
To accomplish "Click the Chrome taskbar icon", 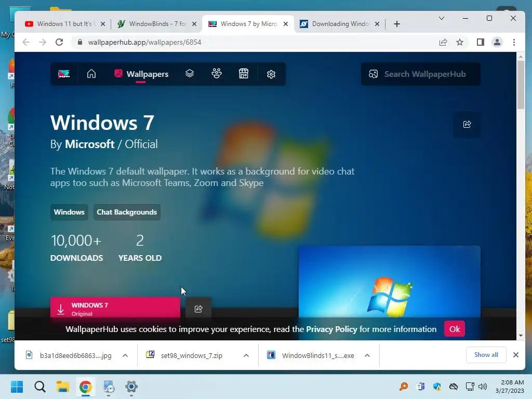I will 86,387.
